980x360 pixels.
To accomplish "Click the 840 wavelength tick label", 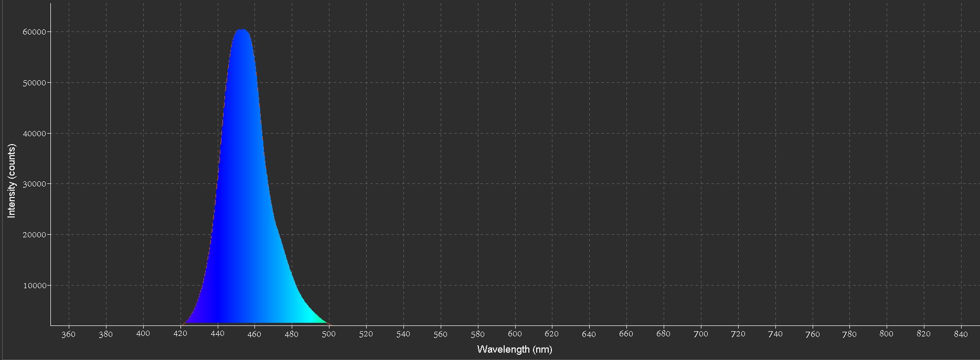I will [961, 334].
